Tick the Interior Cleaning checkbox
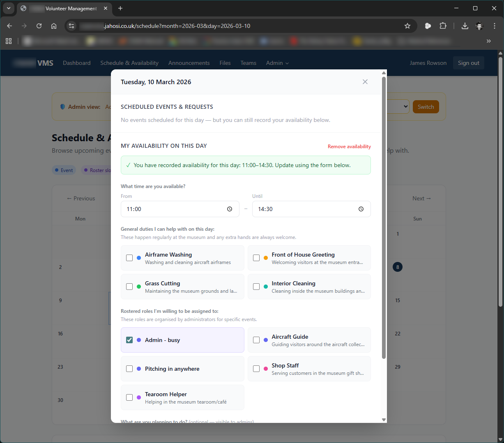Screen dimensions: 504x443 pyautogui.click(x=256, y=287)
